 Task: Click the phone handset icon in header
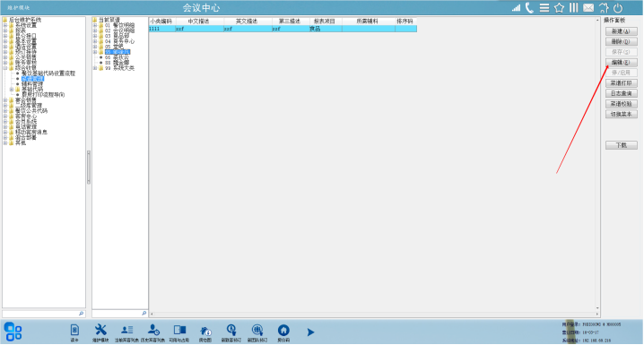pos(529,8)
